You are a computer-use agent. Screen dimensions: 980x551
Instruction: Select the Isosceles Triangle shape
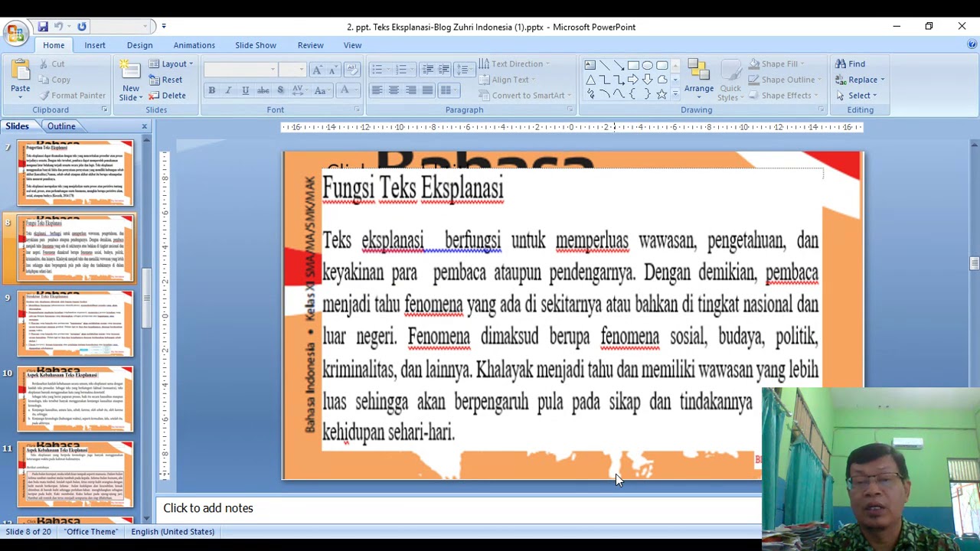click(590, 80)
